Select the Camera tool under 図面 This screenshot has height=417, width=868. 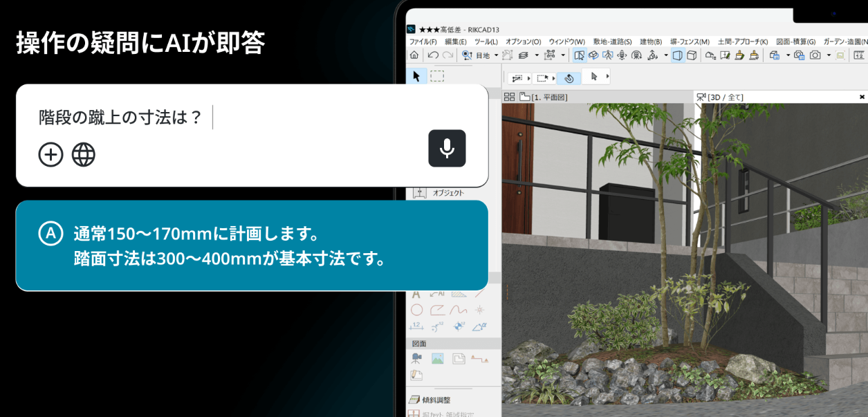416,358
